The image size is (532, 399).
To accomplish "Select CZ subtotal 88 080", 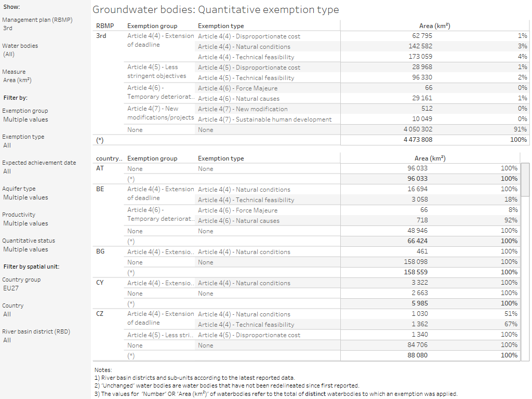I will [417, 355].
